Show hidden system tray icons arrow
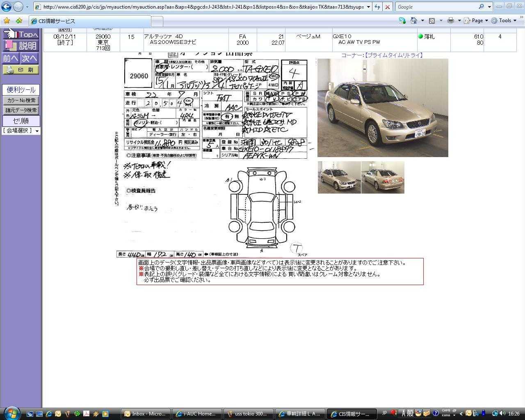525x420 pixels. pyautogui.click(x=461, y=414)
